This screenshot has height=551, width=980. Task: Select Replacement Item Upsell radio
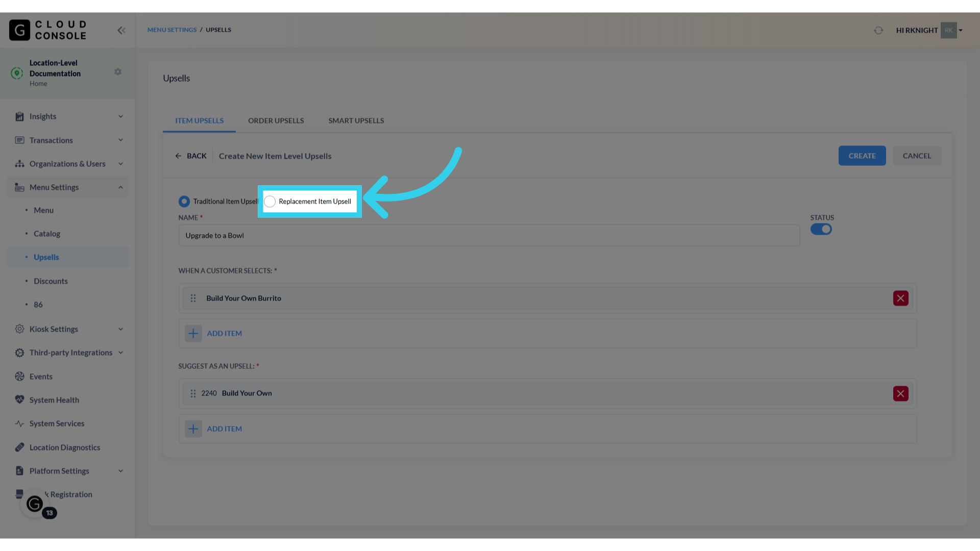[x=270, y=202]
